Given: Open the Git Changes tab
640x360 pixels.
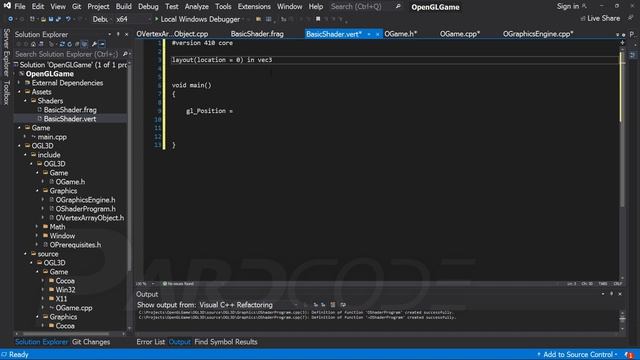Looking at the screenshot, I should coord(91,342).
